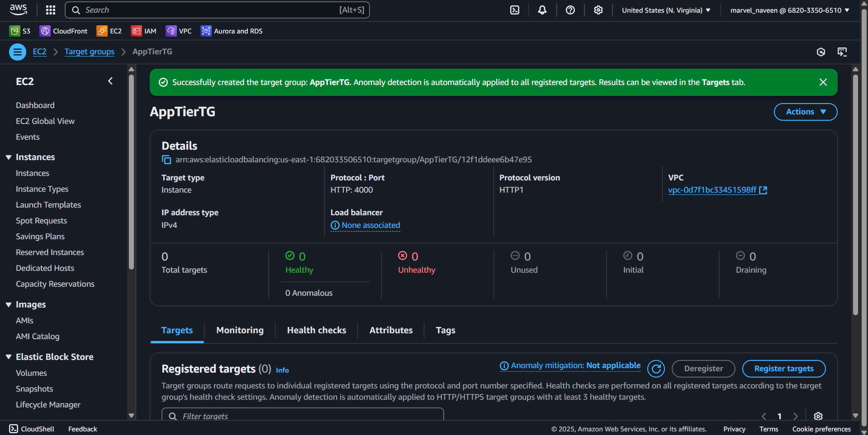Open the region selector United States (N. Virginia)
The image size is (868, 435).
pos(666,10)
